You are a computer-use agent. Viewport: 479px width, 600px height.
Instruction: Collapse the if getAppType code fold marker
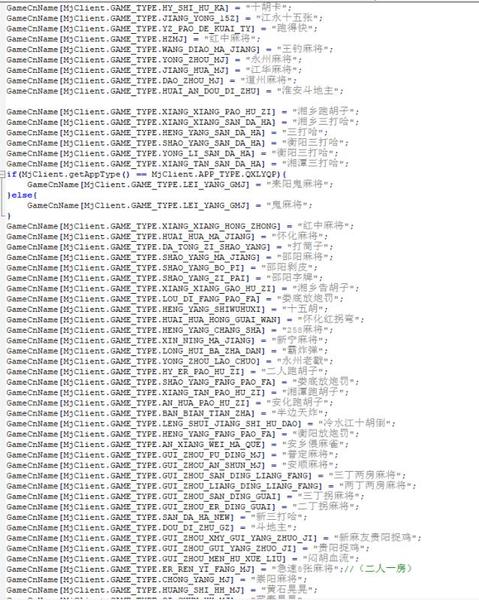tap(3, 174)
